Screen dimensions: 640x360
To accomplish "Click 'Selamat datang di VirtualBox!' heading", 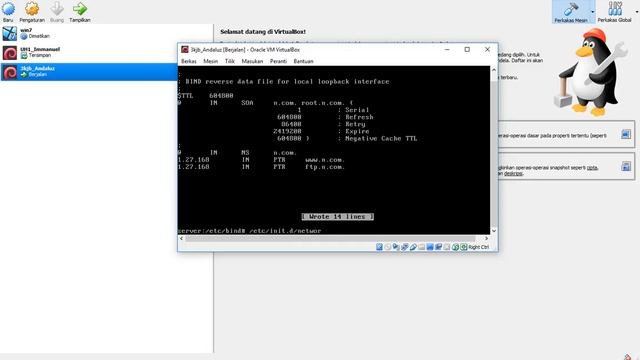I will pos(263,31).
